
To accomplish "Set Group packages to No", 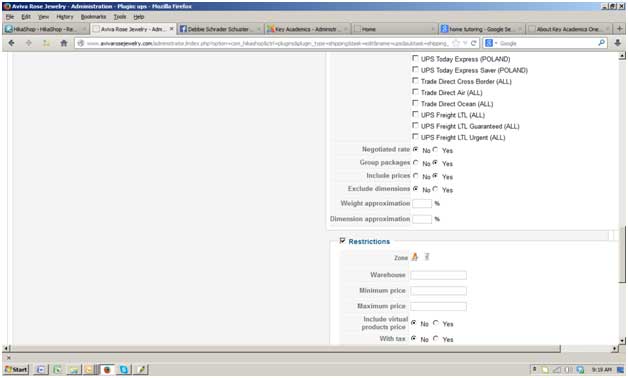I will 416,163.
